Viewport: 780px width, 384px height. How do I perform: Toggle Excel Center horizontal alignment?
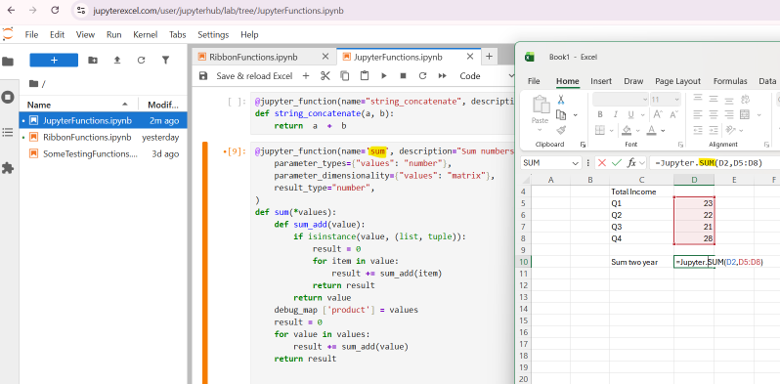(713, 115)
